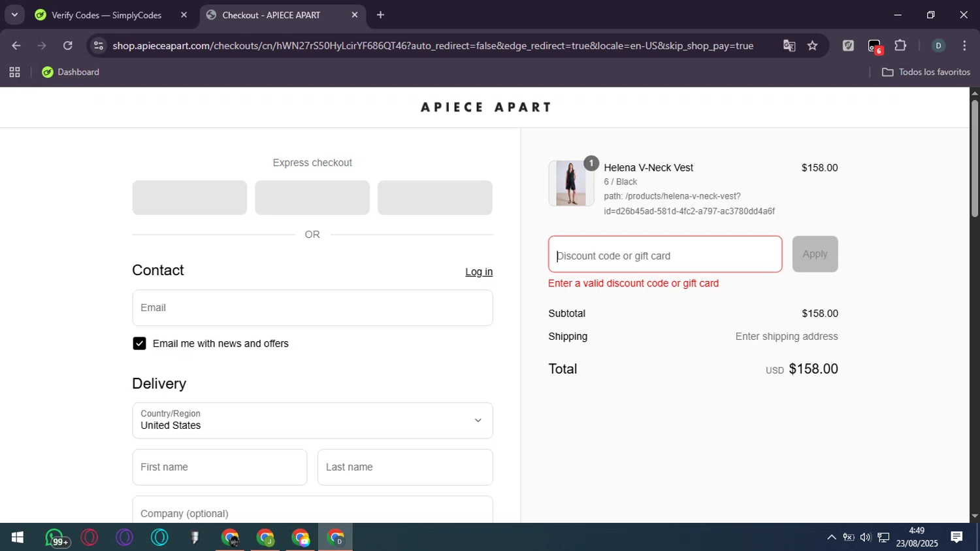
Task: Open the red Opera icon in taskbar
Action: (x=90, y=537)
